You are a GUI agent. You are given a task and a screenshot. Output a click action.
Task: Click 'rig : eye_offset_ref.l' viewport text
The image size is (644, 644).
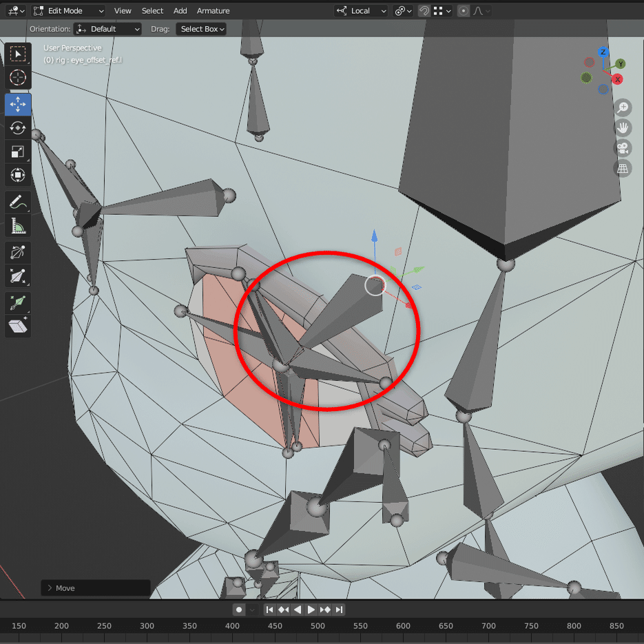89,60
